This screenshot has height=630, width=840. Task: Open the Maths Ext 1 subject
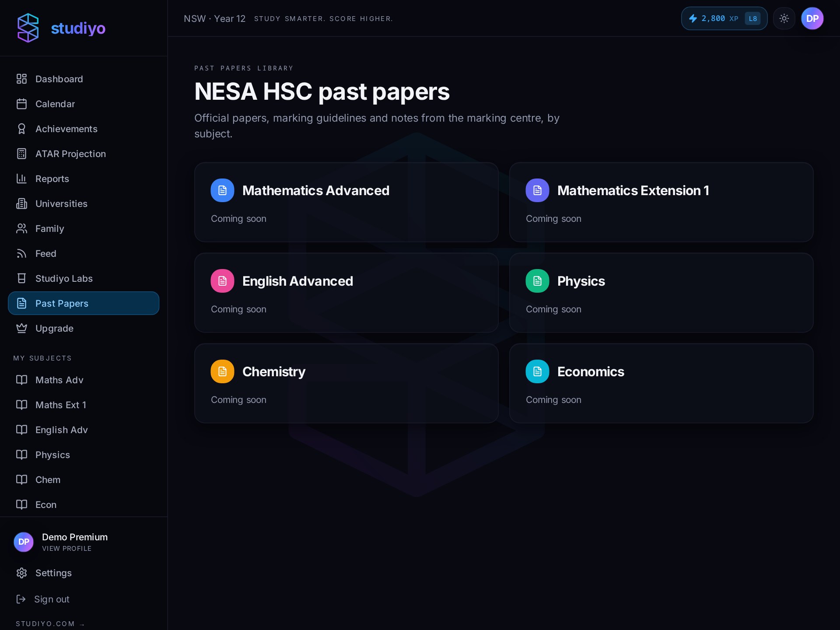[84, 405]
